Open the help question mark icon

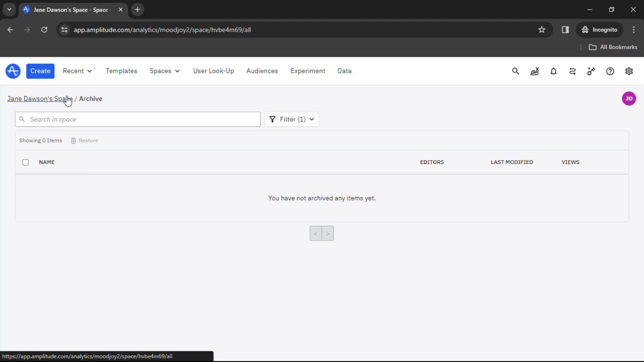[610, 71]
